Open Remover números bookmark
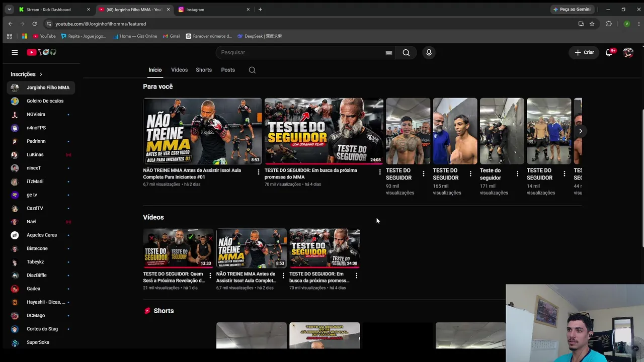Image resolution: width=644 pixels, height=362 pixels. point(209,36)
